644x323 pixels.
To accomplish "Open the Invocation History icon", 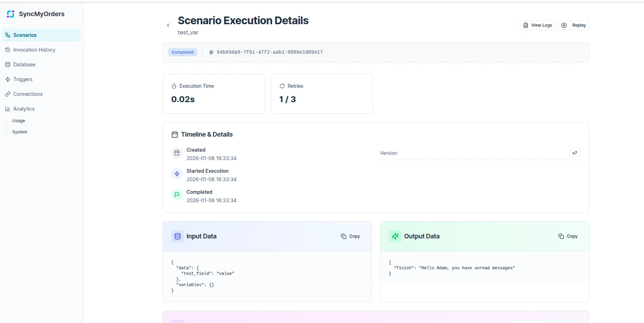I will click(x=8, y=50).
